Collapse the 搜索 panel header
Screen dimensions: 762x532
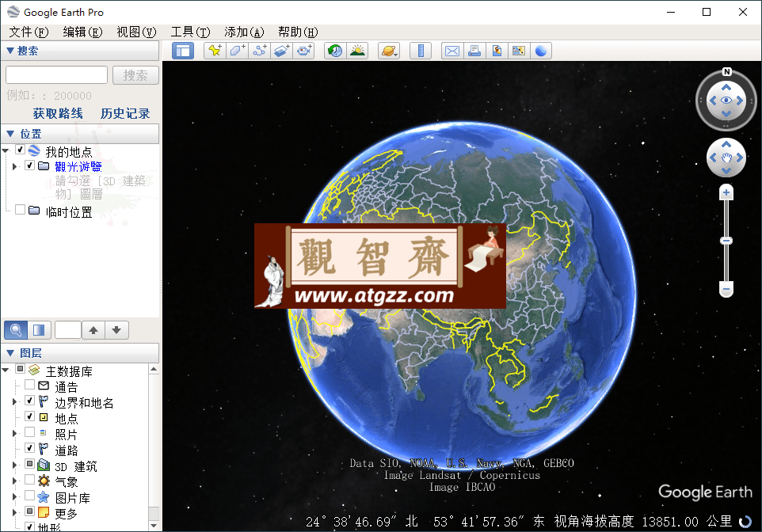click(x=80, y=51)
